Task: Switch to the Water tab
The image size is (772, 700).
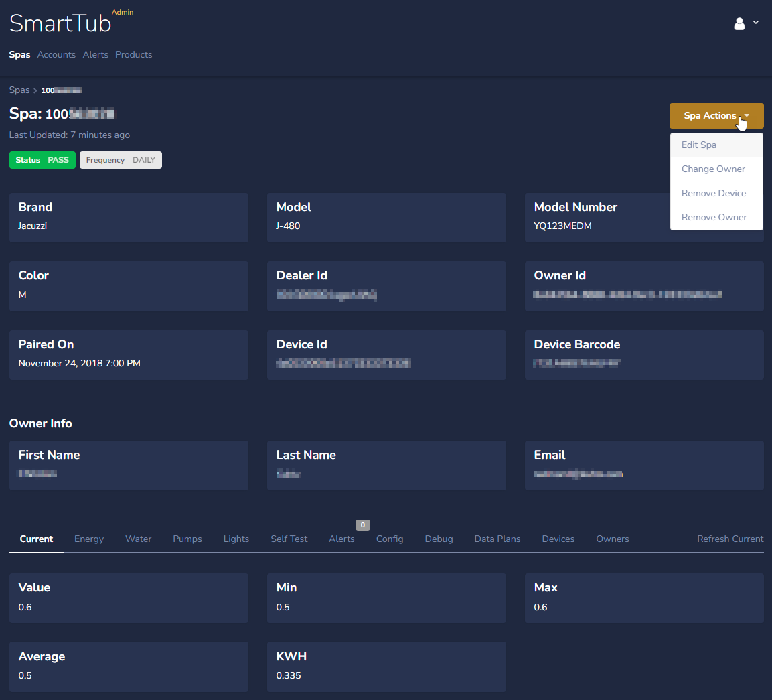Action: click(x=139, y=539)
